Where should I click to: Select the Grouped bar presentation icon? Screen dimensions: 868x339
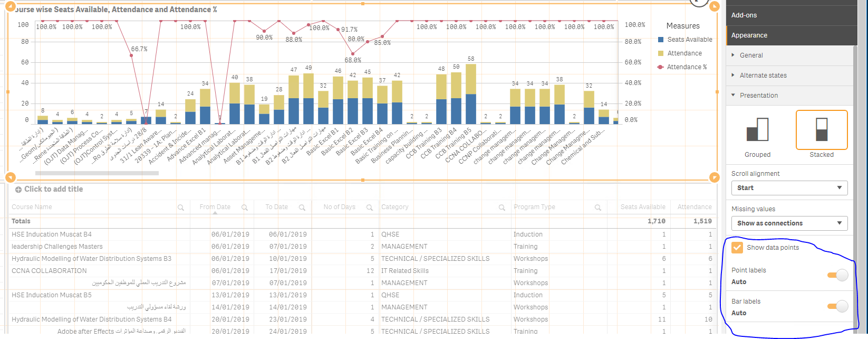coord(757,130)
